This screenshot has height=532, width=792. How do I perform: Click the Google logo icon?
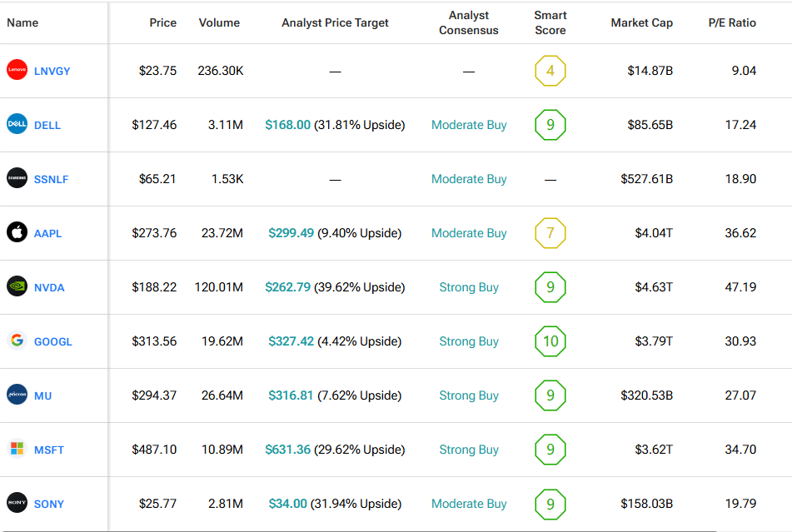[17, 341]
